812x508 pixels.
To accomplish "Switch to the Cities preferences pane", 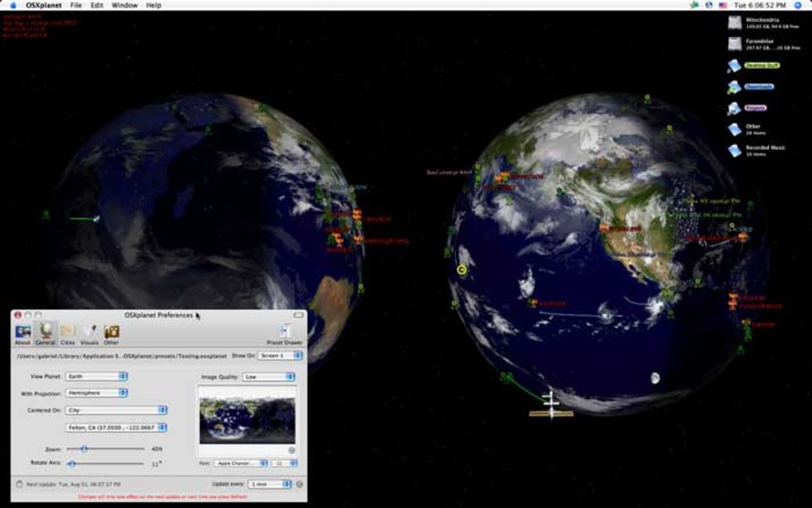I will [67, 332].
